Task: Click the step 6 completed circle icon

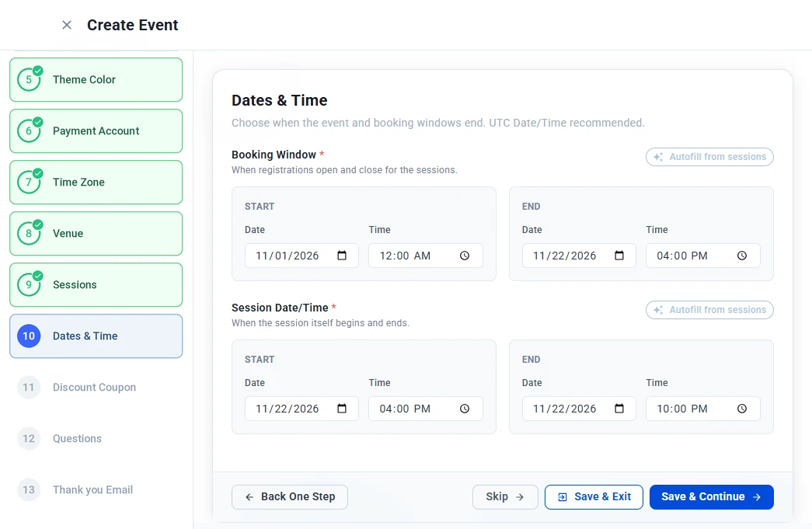Action: coord(29,131)
